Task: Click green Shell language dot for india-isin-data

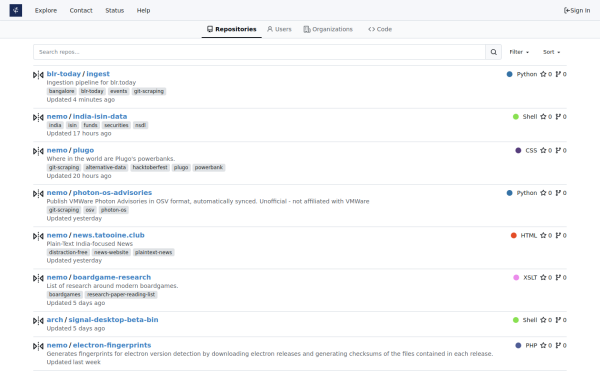Action: tap(515, 117)
